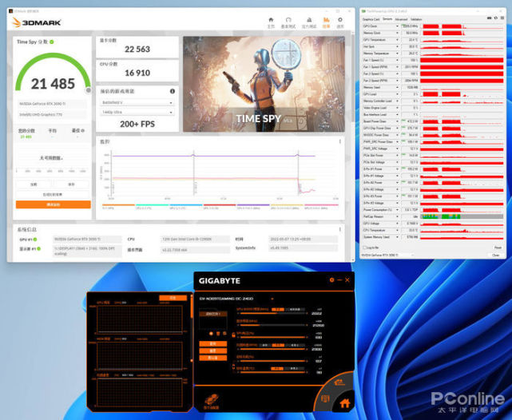
Task: Open 1440p Ultra resolution dropdown
Action: click(137, 112)
